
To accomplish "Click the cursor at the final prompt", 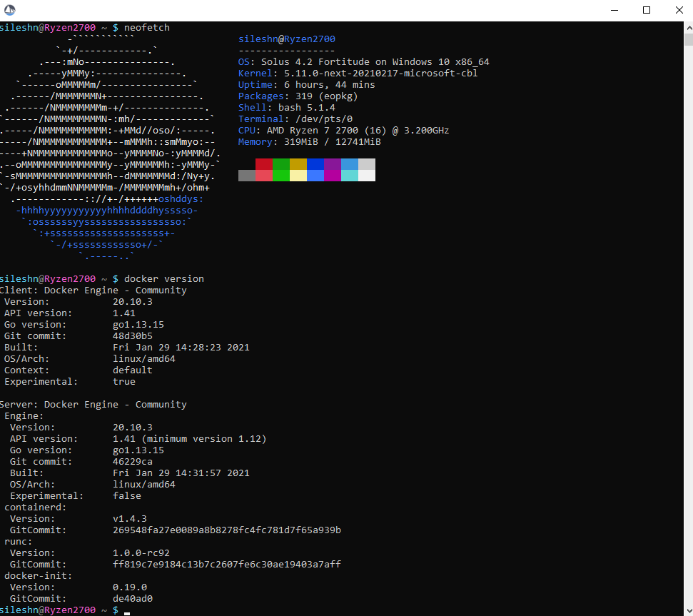I will click(x=127, y=613).
